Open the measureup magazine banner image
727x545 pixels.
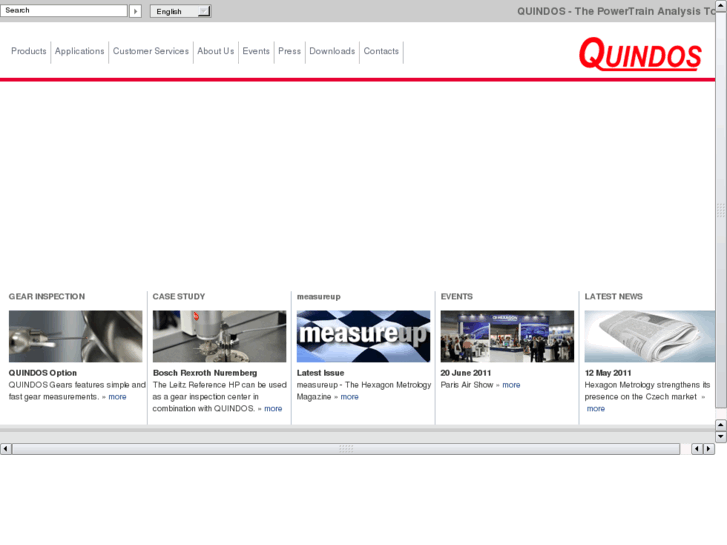(364, 336)
